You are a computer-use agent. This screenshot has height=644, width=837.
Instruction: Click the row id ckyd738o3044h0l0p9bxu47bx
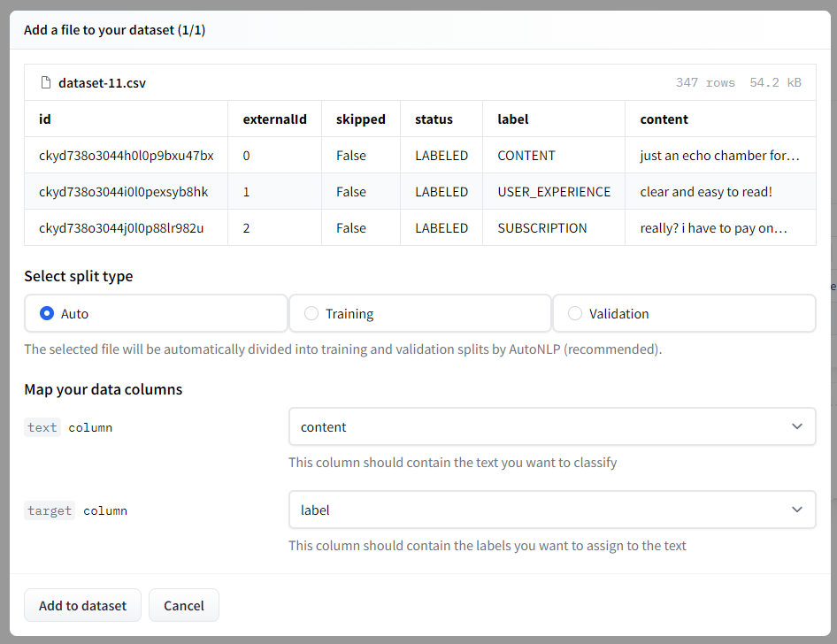tap(126, 156)
